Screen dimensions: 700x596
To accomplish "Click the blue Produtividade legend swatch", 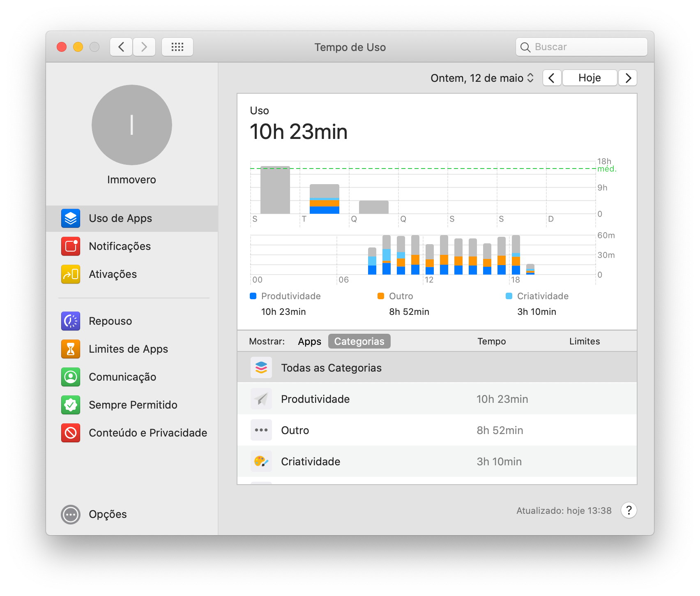I will pos(253,296).
